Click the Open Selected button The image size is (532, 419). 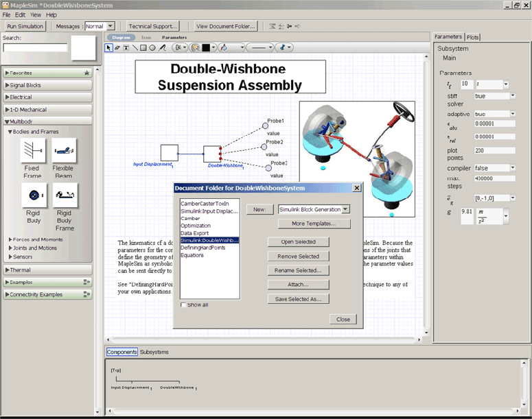tap(298, 242)
